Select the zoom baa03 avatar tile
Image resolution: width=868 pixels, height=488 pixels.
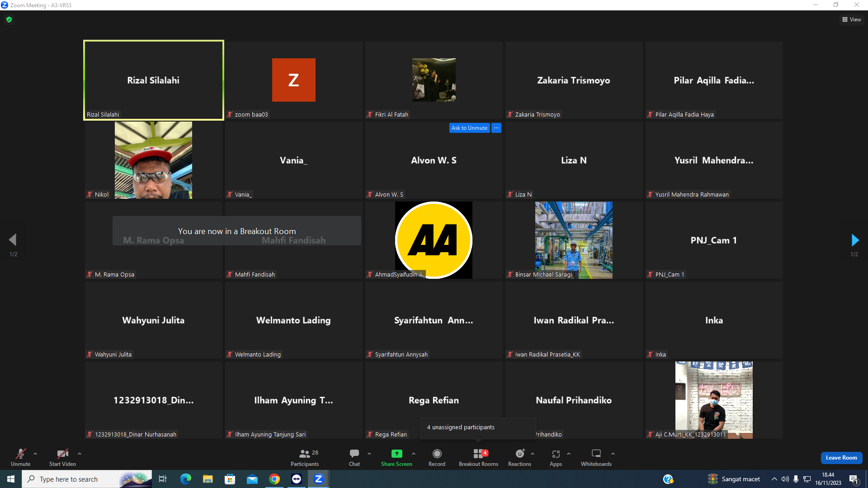[x=294, y=80]
